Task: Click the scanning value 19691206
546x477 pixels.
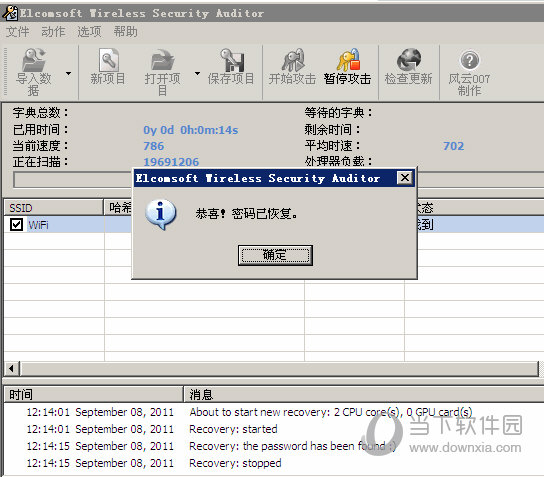Action: [x=171, y=162]
